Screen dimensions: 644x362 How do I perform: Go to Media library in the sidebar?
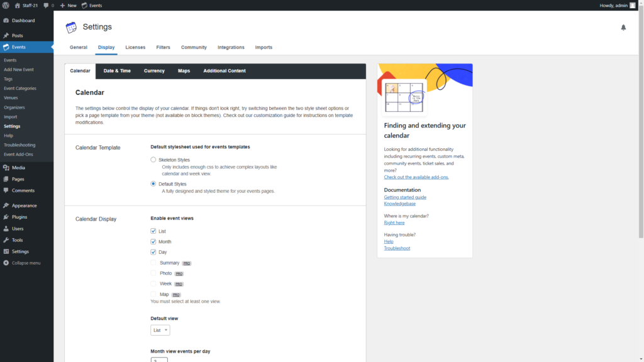tap(18, 168)
